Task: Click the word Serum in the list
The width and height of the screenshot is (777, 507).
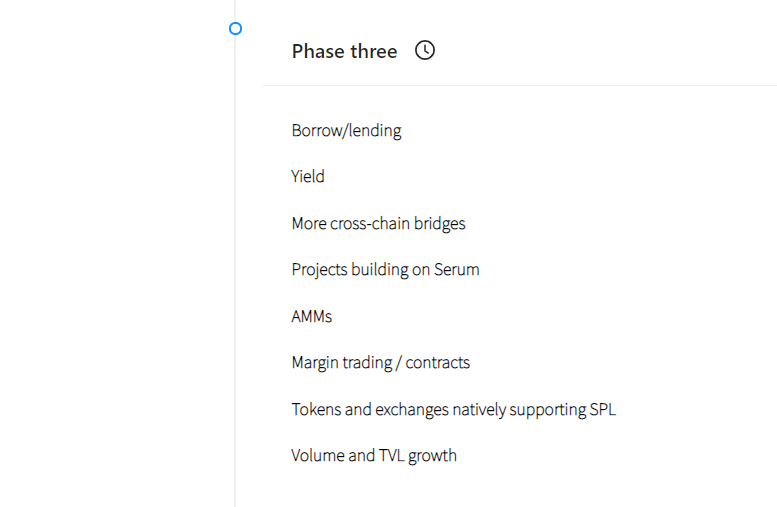Action: pos(456,269)
